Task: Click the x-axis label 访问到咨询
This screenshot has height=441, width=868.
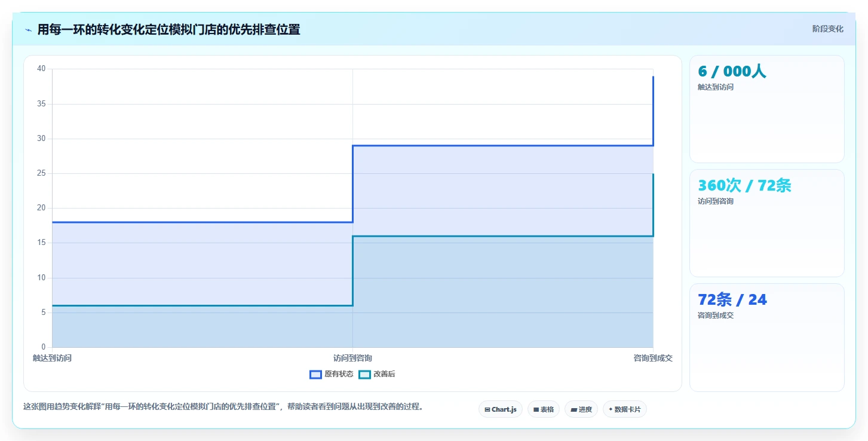Action: point(352,358)
